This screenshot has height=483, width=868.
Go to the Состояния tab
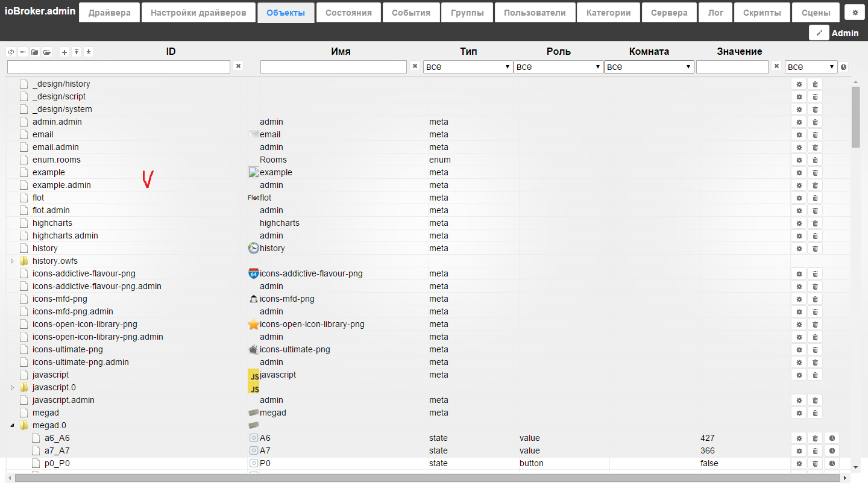pyautogui.click(x=348, y=12)
